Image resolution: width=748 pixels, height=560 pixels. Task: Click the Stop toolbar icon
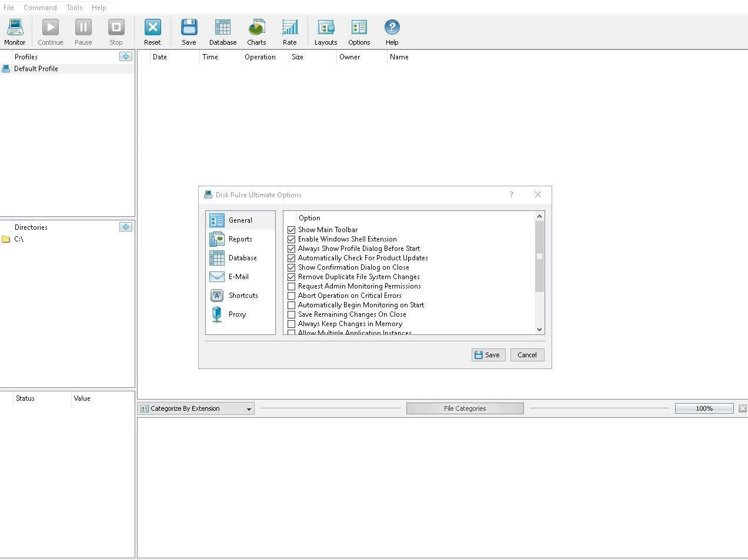pyautogui.click(x=116, y=32)
